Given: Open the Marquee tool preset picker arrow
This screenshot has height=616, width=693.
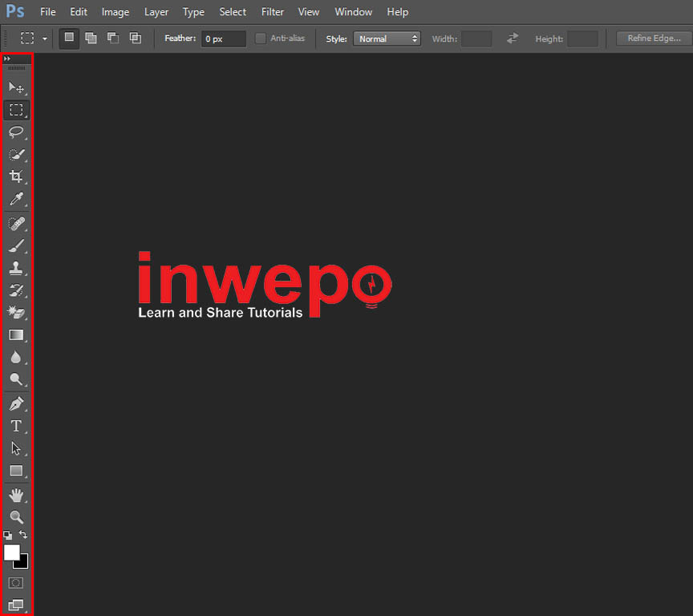Looking at the screenshot, I should tap(45, 38).
